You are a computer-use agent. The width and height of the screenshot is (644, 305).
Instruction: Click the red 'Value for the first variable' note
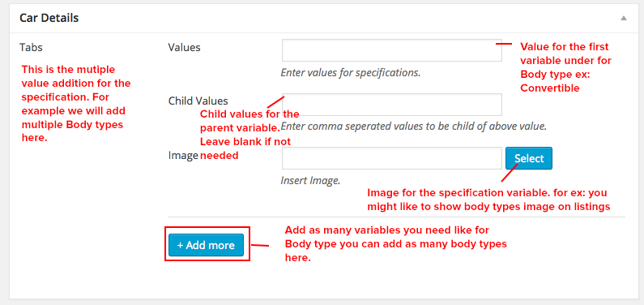point(566,67)
